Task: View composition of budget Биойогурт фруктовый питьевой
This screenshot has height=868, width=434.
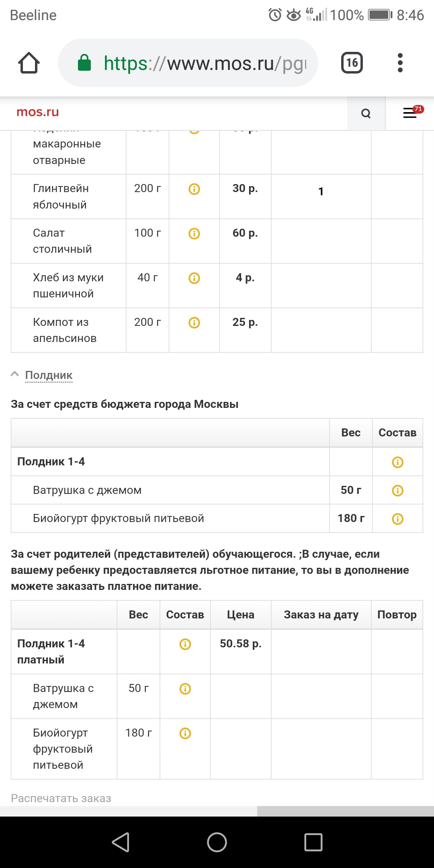Action: click(x=397, y=519)
